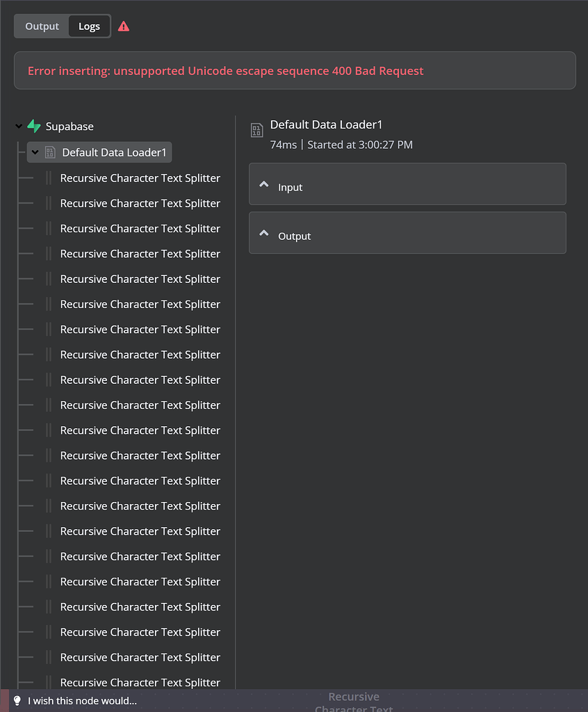
Task: Click the splitter bars icon on the fifth splitter entry
Action: [x=49, y=278]
